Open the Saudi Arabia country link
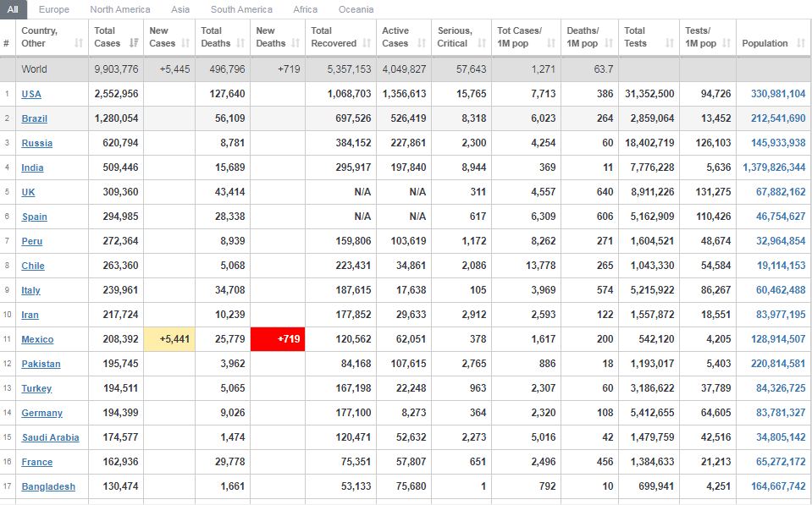The width and height of the screenshot is (812, 505). click(x=50, y=437)
